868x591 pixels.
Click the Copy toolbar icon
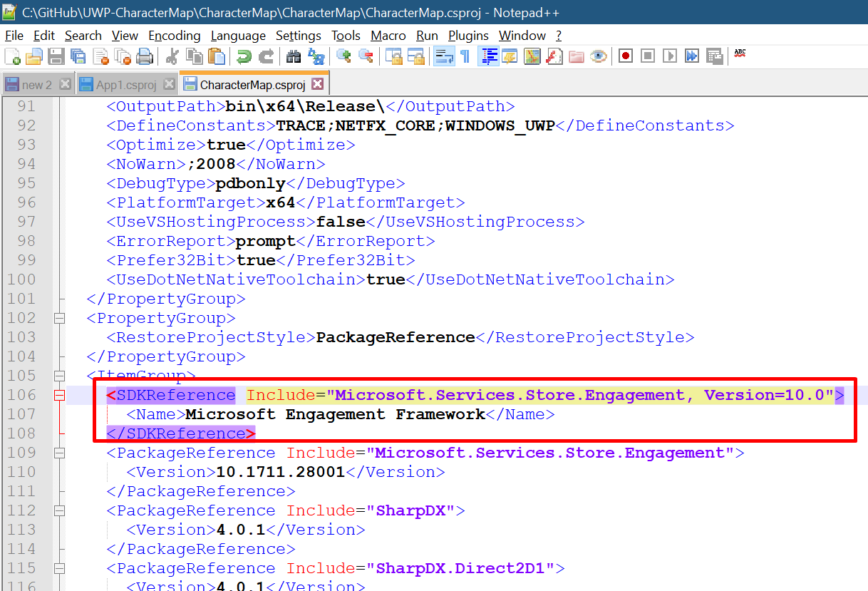point(194,56)
